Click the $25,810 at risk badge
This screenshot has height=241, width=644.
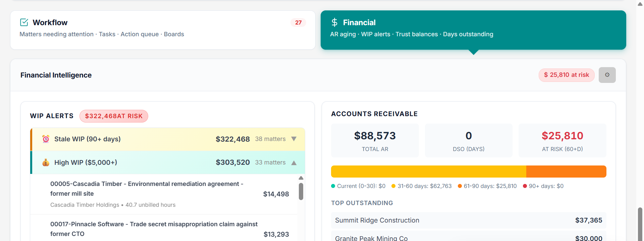click(567, 75)
